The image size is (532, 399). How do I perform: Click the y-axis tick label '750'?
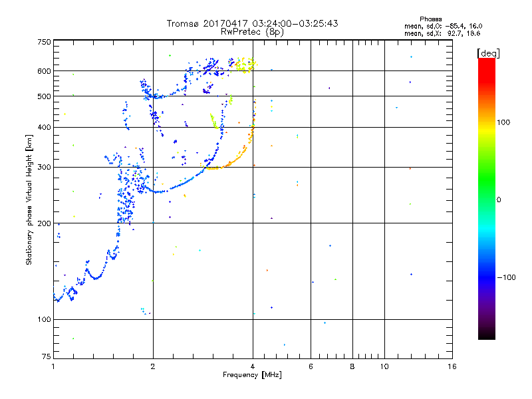[x=44, y=42]
